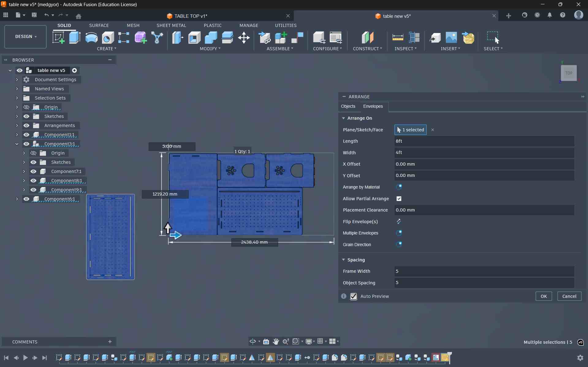Screen dimensions: 588x367
Task: Click the Create Sketch tool icon
Action: 58,38
